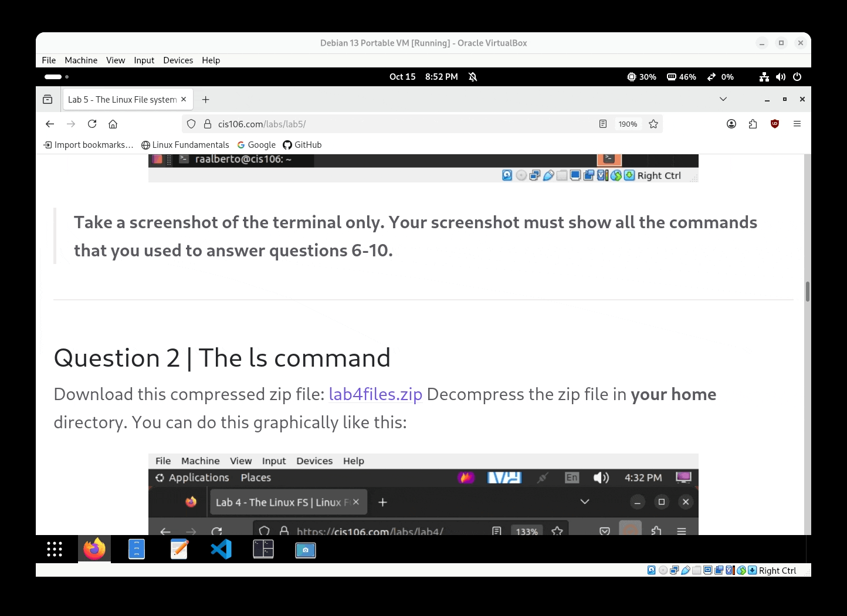Expand the list all tabs chevron
This screenshot has width=847, height=616.
(x=723, y=99)
